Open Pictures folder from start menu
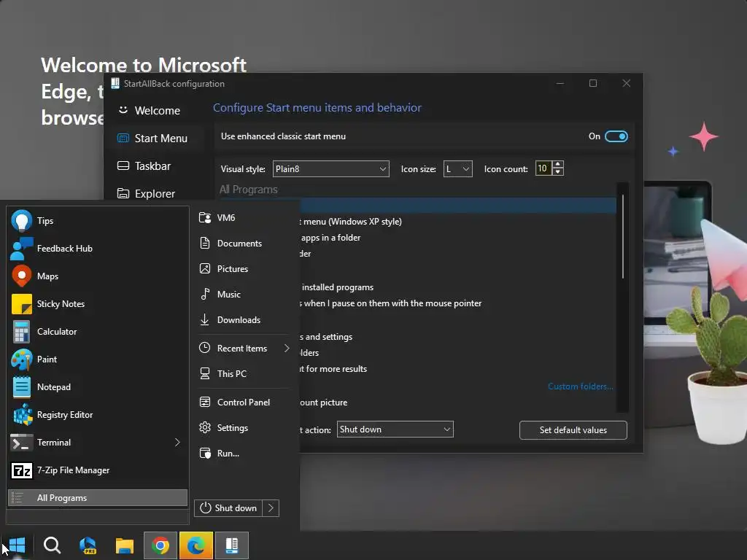 click(244, 269)
